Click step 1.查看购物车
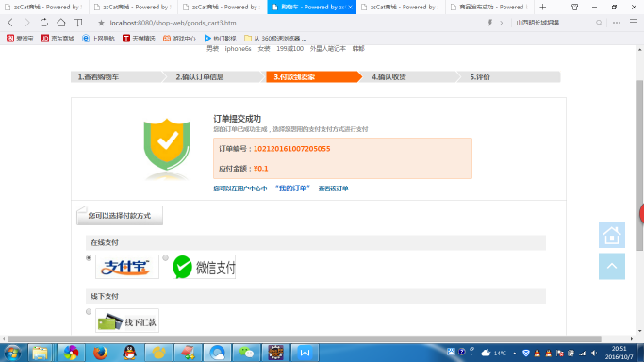The width and height of the screenshot is (644, 362). (98, 76)
